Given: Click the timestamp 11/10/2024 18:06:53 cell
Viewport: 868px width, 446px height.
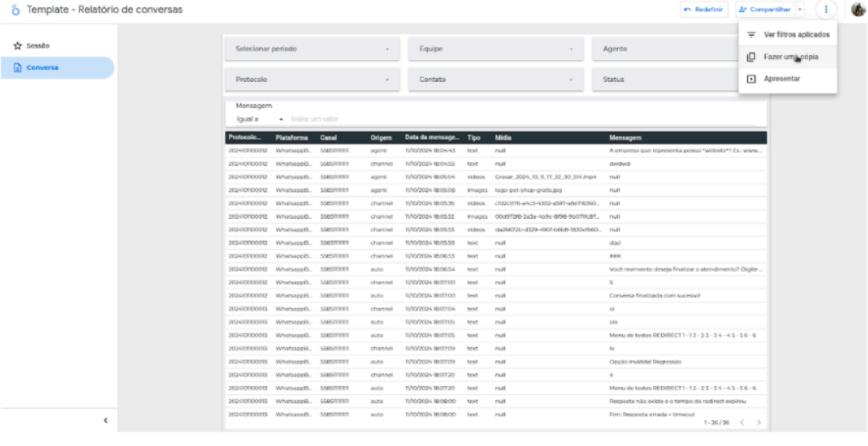Looking at the screenshot, I should point(430,256).
